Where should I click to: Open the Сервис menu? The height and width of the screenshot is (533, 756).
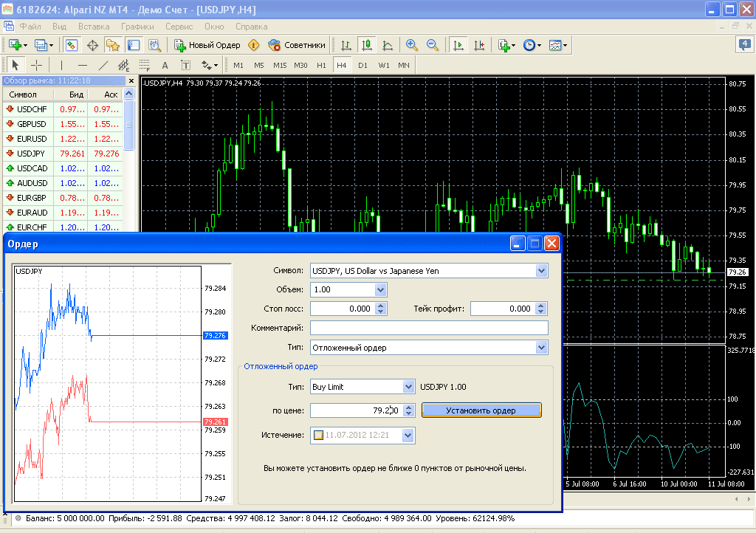click(179, 26)
